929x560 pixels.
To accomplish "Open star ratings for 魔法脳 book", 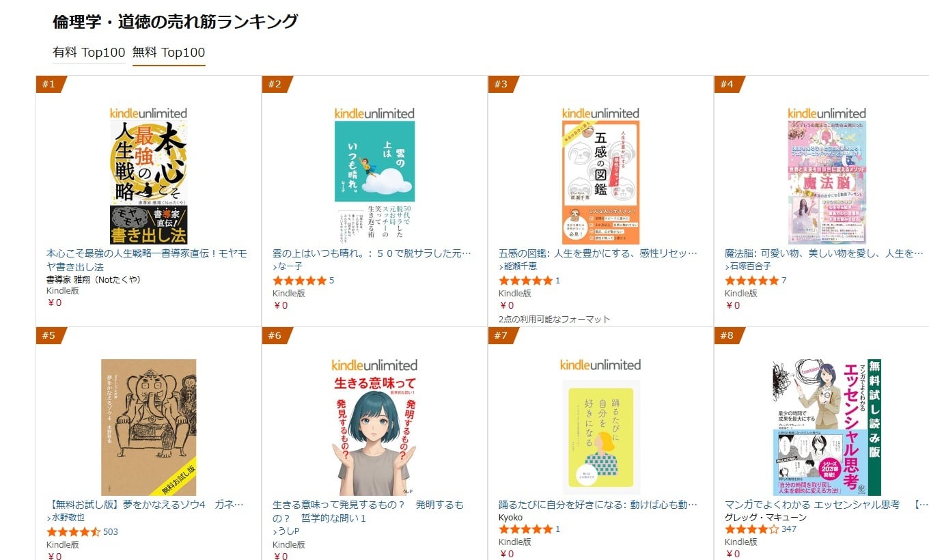I will [x=751, y=281].
